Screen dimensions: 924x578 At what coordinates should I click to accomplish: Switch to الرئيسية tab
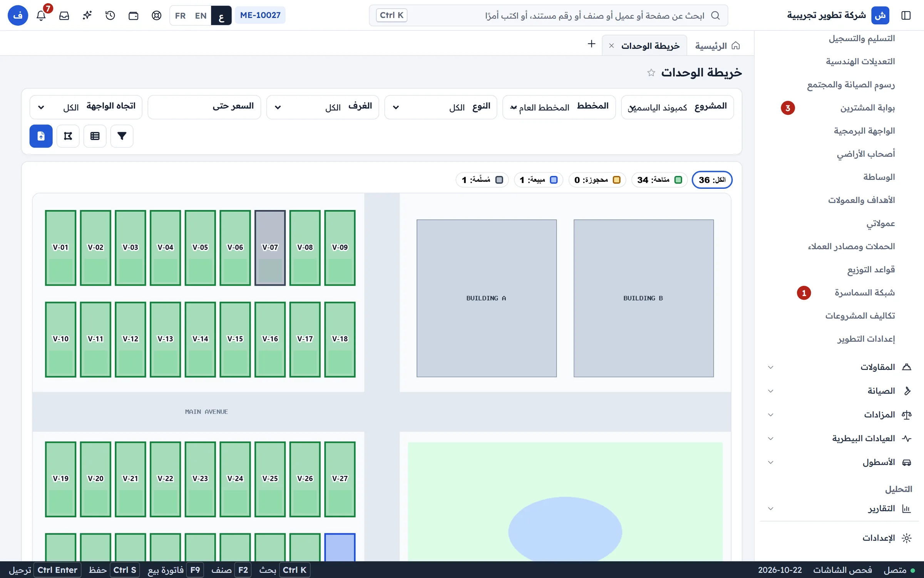[717, 46]
